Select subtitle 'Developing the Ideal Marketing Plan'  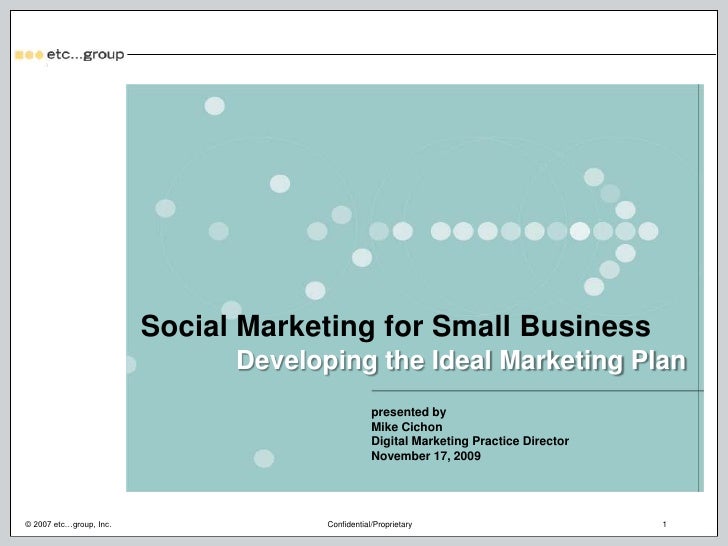point(462,361)
